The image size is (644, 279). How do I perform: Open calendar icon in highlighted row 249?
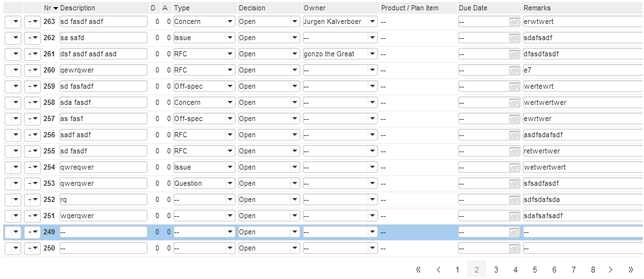pyautogui.click(x=514, y=232)
